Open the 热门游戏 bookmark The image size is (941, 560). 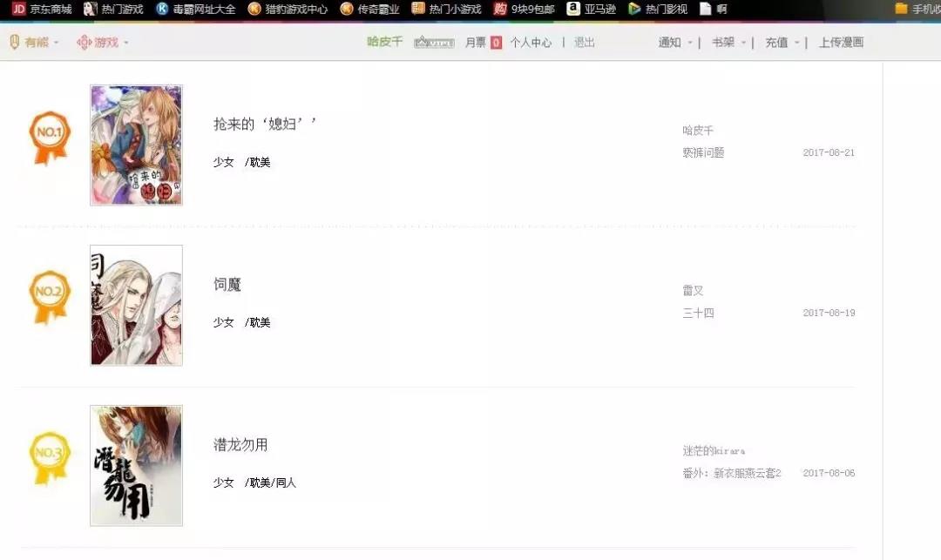pyautogui.click(x=113, y=9)
